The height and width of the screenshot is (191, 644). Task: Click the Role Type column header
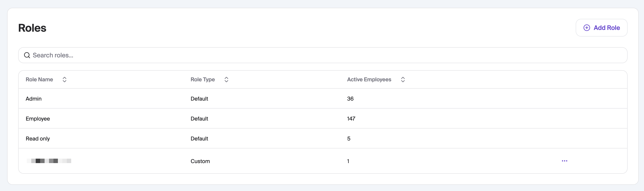pos(202,79)
